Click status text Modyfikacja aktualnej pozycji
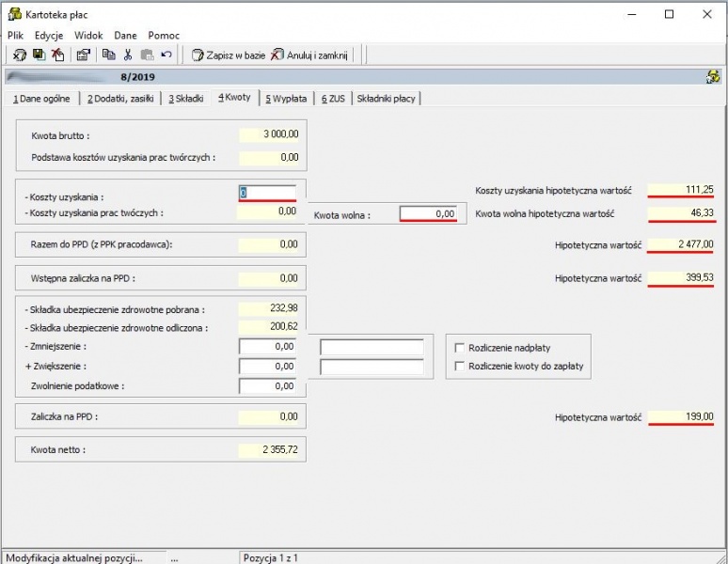This screenshot has height=564, width=728. (74, 558)
